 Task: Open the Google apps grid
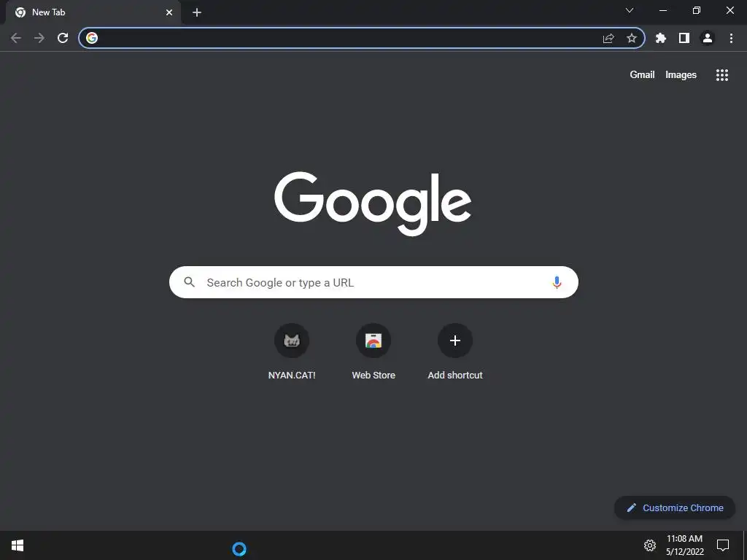(721, 75)
